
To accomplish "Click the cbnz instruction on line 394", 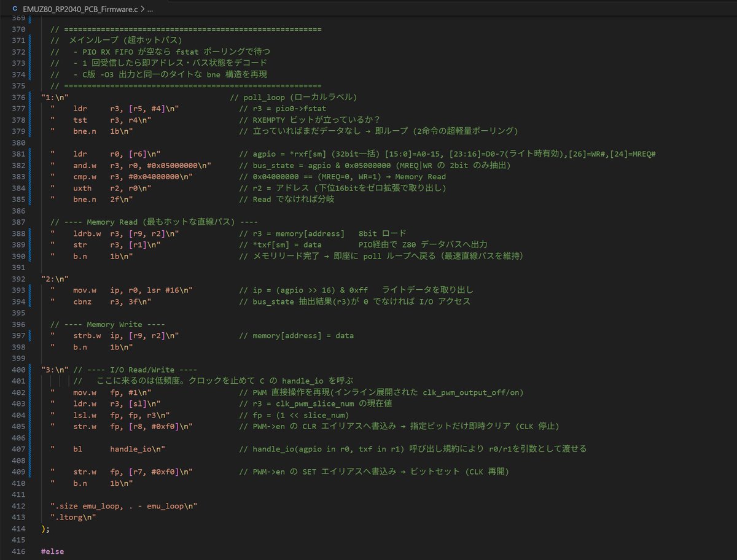I will (x=83, y=301).
